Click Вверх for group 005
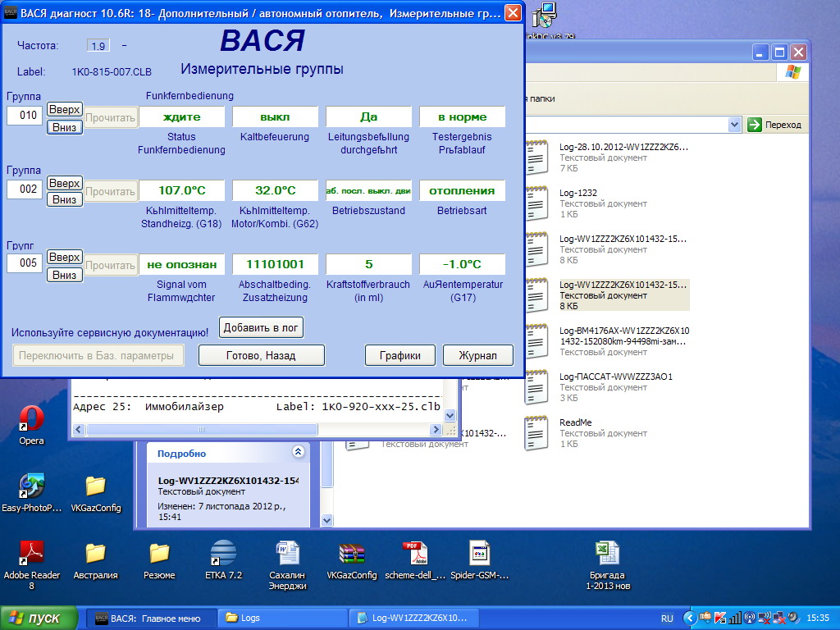This screenshot has width=840, height=630. pos(64,257)
